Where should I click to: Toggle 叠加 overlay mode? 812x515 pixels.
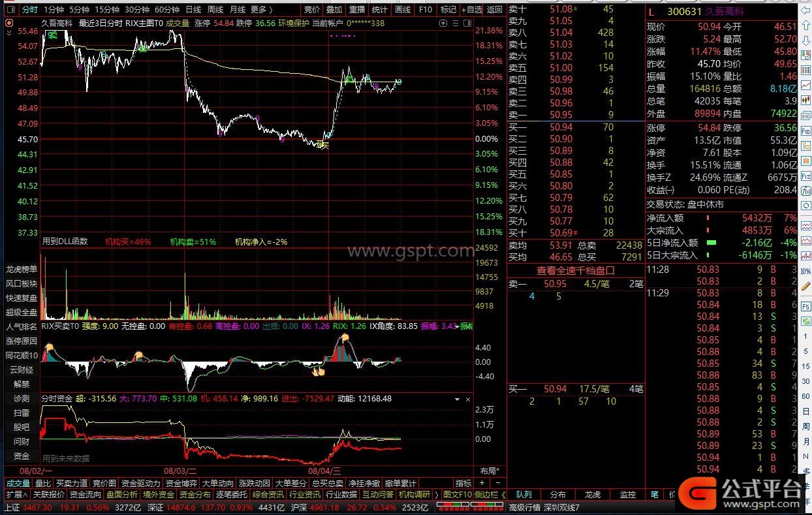(x=334, y=10)
